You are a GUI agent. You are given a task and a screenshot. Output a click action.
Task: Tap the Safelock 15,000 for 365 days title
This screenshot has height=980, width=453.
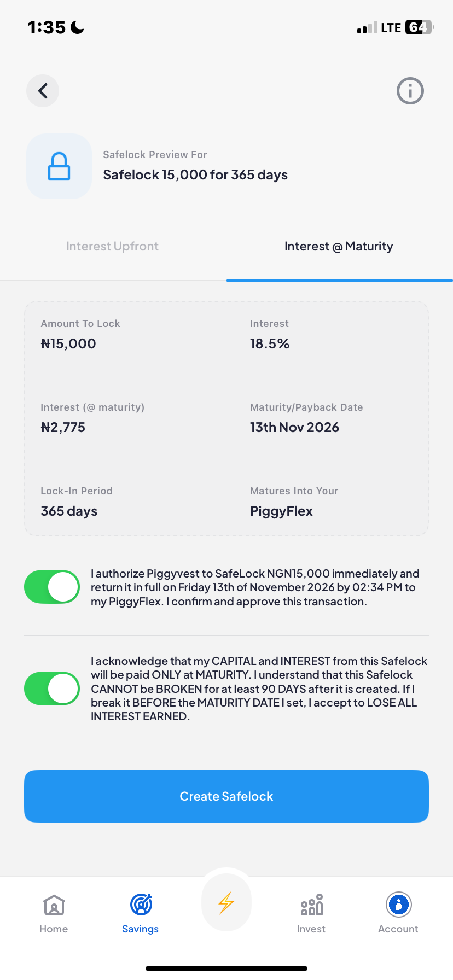[x=195, y=174]
